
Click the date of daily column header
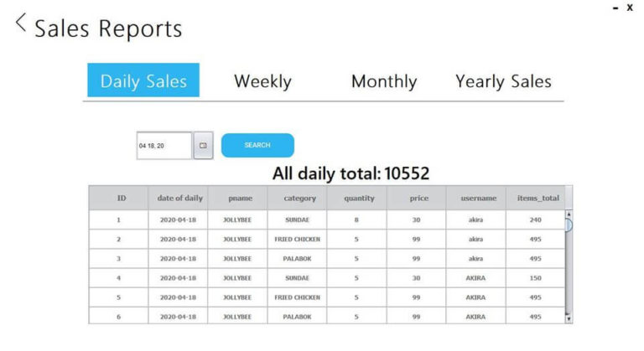(x=179, y=199)
